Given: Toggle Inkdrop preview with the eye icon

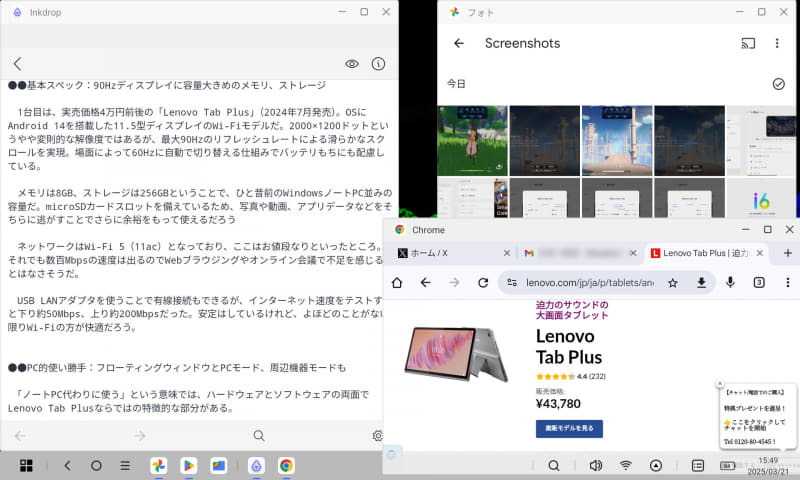Looking at the screenshot, I should tap(352, 64).
